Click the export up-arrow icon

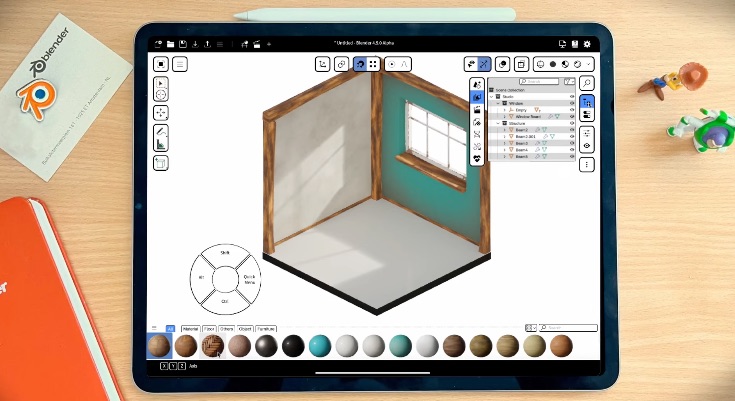[207, 44]
